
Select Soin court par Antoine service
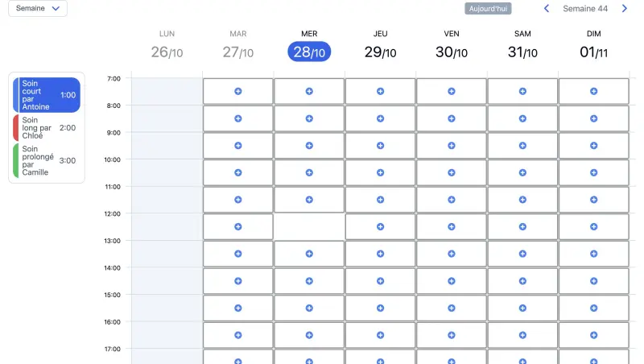pyautogui.click(x=47, y=95)
